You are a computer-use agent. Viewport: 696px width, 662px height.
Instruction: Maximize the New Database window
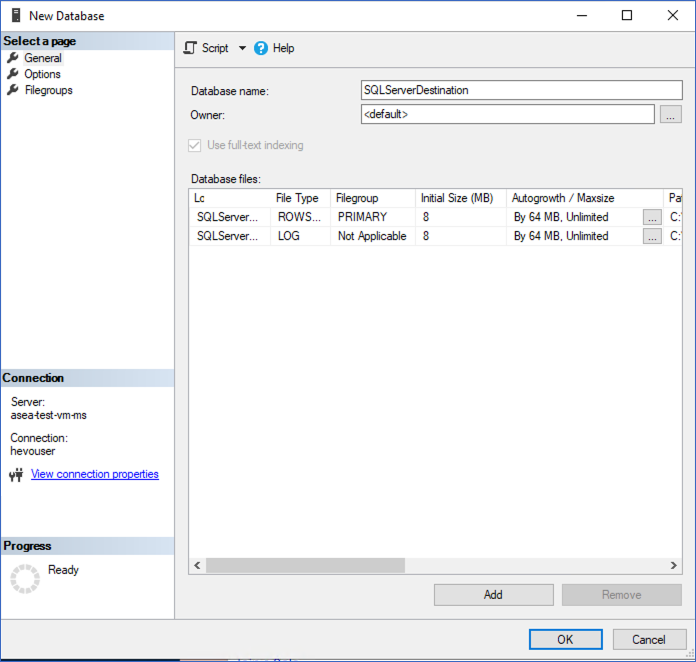tap(627, 16)
